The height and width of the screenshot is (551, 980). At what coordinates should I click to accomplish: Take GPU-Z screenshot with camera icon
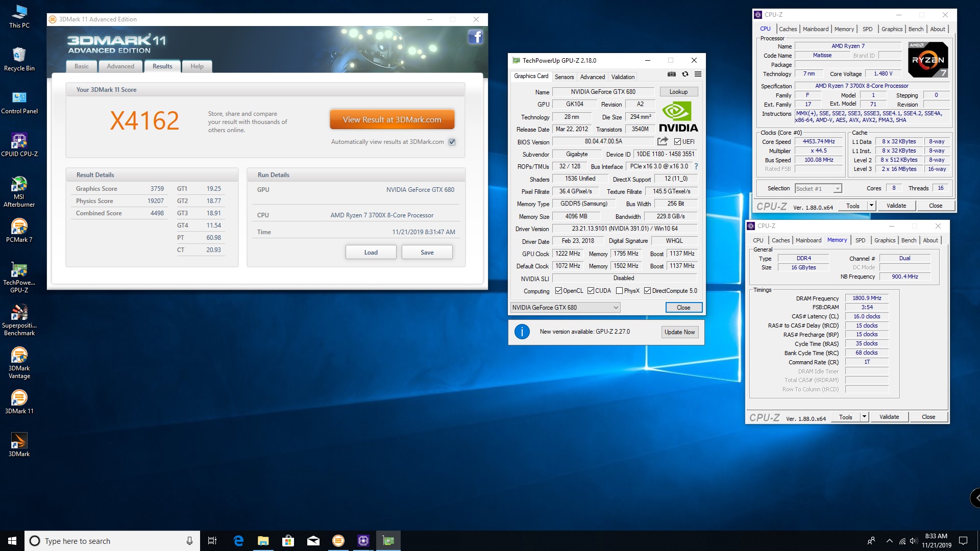pos(672,74)
